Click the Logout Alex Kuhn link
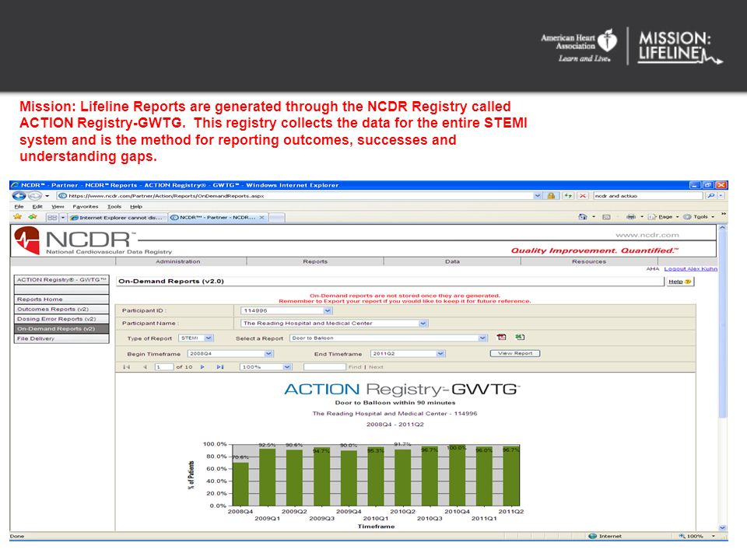Image resolution: width=747 pixels, height=560 pixels. coord(691,269)
